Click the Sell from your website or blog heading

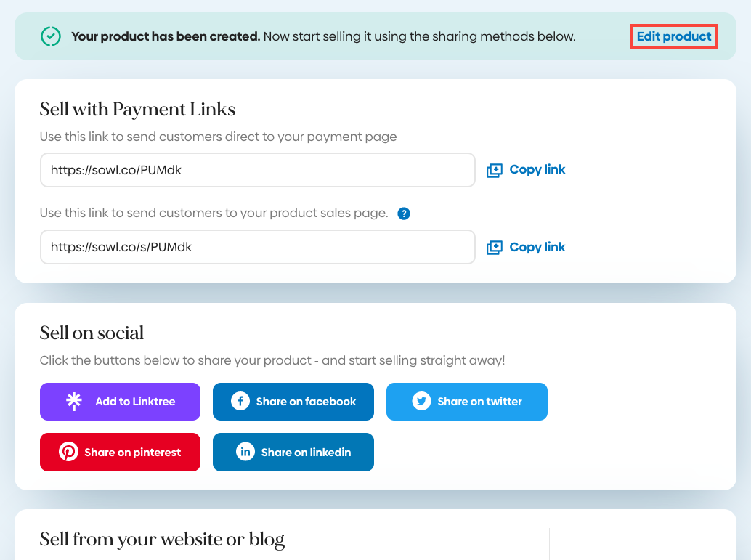[x=162, y=540]
